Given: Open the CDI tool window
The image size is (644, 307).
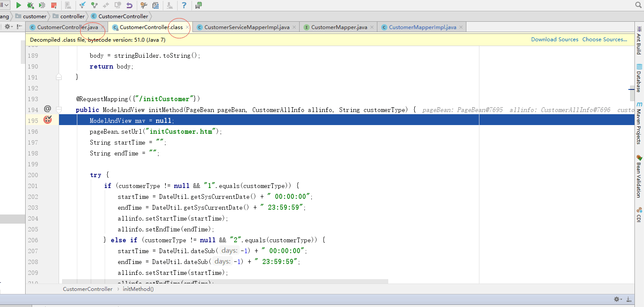Looking at the screenshot, I should 639,215.
